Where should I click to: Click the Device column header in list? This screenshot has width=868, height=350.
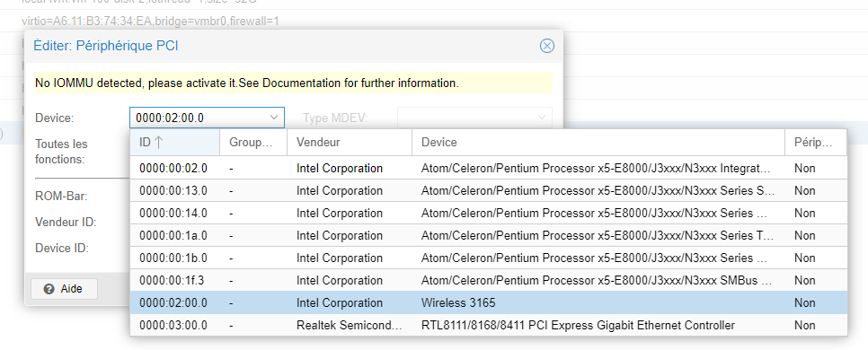598,142
